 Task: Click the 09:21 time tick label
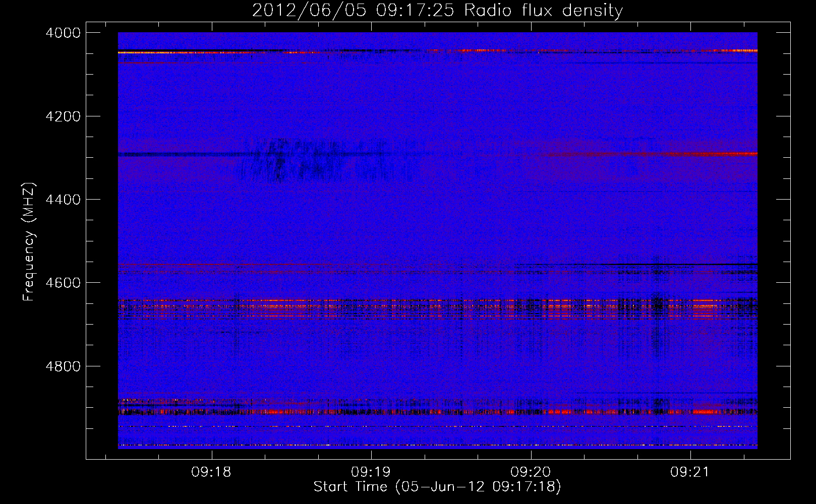[x=690, y=472]
